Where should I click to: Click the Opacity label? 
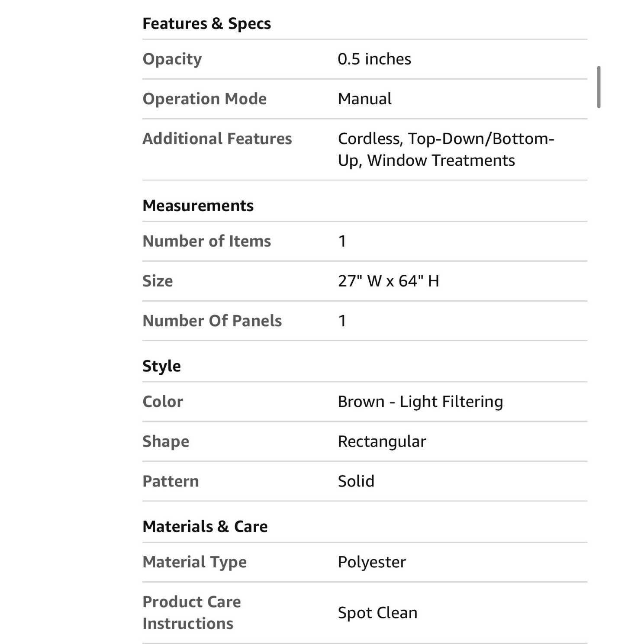[172, 59]
